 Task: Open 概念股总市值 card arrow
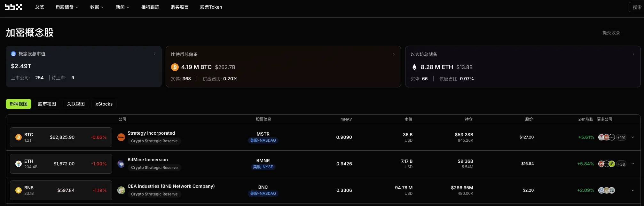tap(155, 54)
